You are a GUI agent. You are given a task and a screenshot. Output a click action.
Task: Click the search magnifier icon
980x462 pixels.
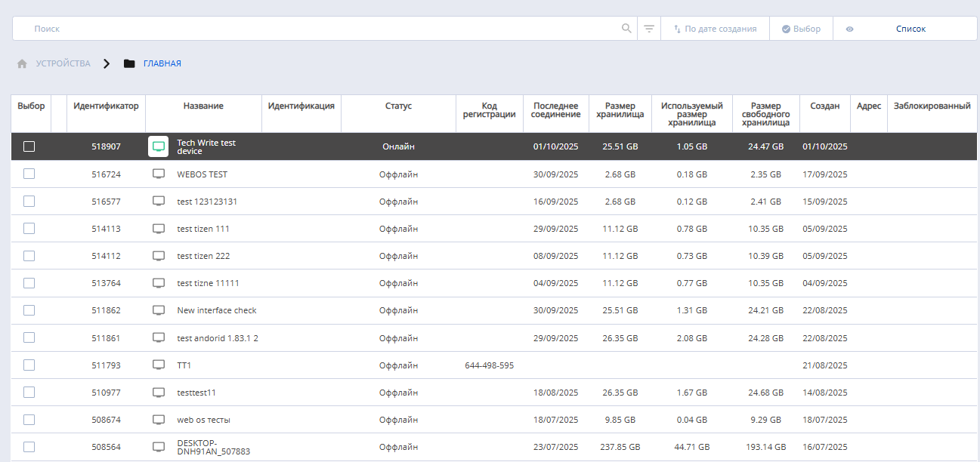click(626, 29)
